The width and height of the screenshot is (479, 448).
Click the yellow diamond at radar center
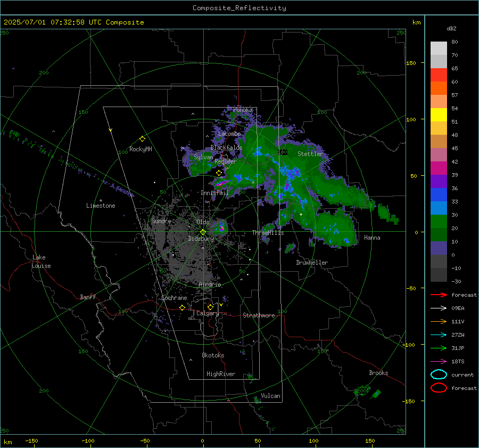click(203, 232)
